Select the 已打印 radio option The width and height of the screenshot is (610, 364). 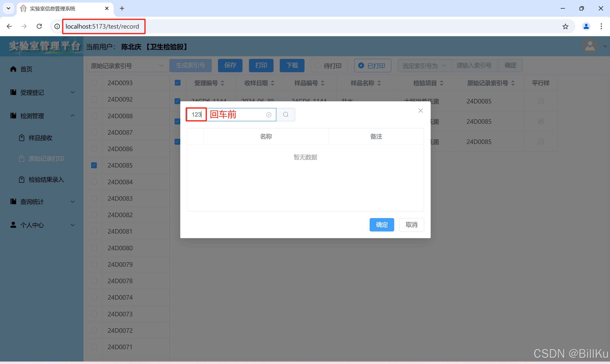pos(372,66)
